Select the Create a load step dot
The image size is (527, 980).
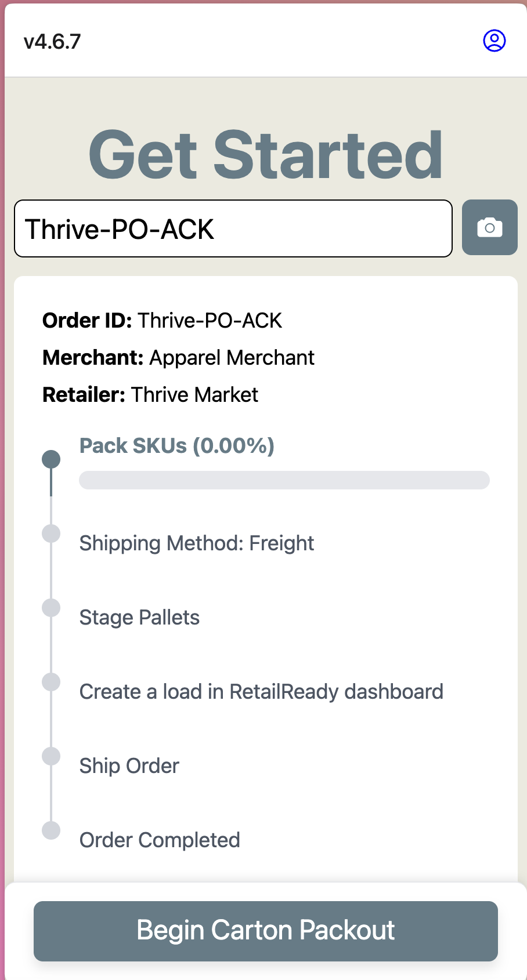51,682
